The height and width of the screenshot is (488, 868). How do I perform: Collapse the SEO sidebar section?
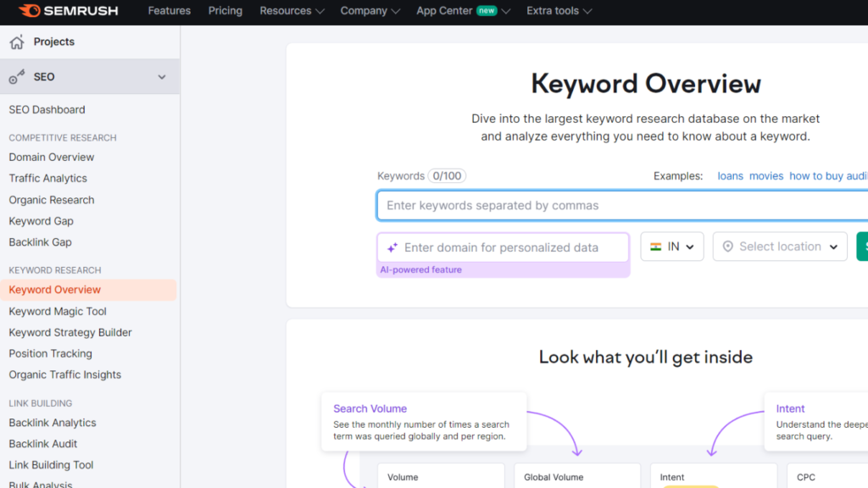pyautogui.click(x=162, y=77)
